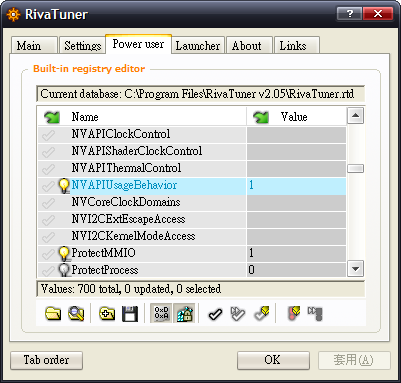Click the registry list scrollbar thumb
Viewport: 401px width, 383px height.
point(355,169)
